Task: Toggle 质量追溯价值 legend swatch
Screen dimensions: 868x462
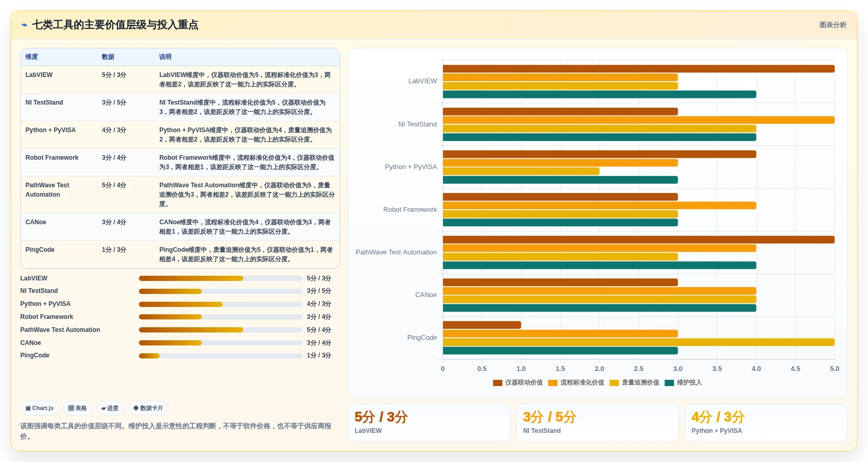Action: [x=614, y=383]
